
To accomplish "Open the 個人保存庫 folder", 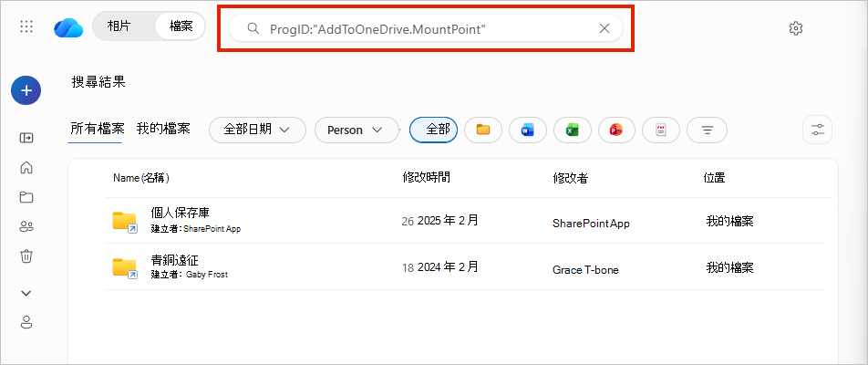I will (x=180, y=213).
